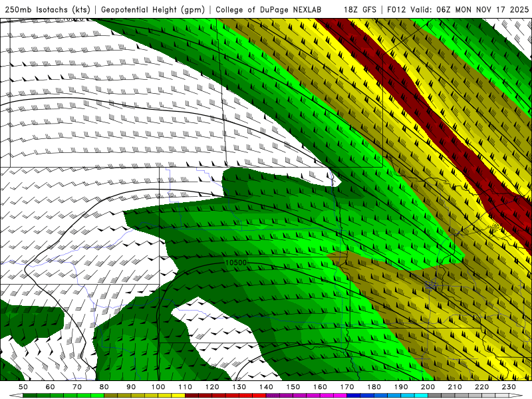Click the "F012 Valid: 06Z MON NOV 17 2025" text
532x399 pixels.
pyautogui.click(x=458, y=9)
